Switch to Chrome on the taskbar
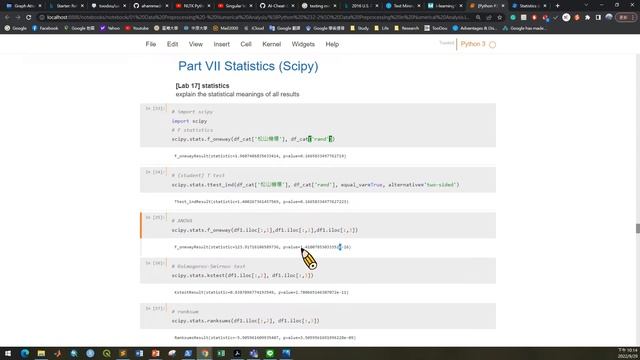The width and height of the screenshot is (640, 360). (x=204, y=353)
